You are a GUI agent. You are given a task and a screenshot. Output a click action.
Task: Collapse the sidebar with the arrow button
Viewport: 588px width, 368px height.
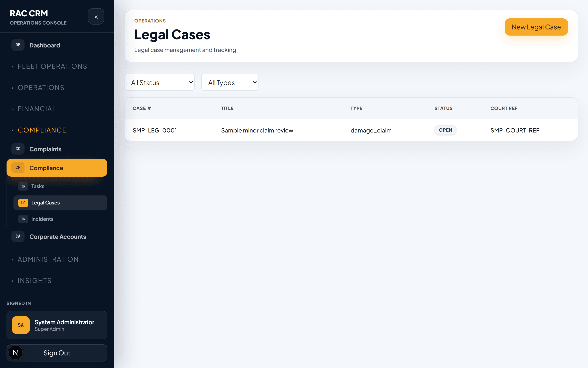[96, 17]
